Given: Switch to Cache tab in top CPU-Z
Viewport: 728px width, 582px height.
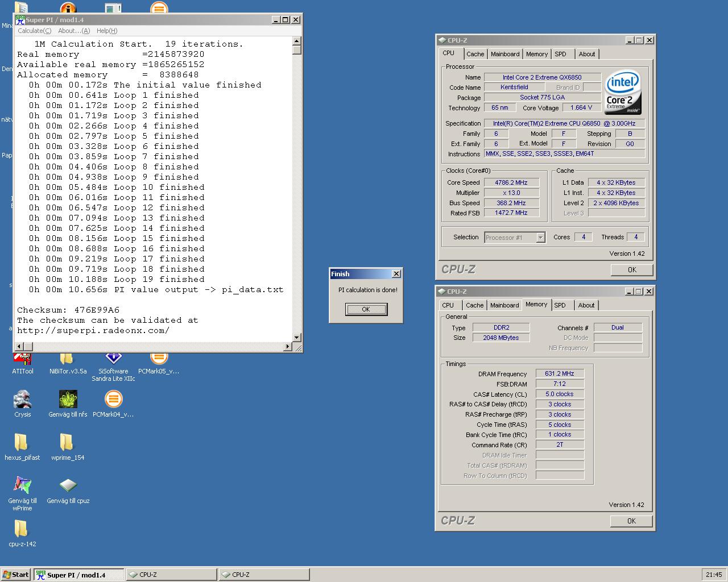Looking at the screenshot, I should pos(475,54).
